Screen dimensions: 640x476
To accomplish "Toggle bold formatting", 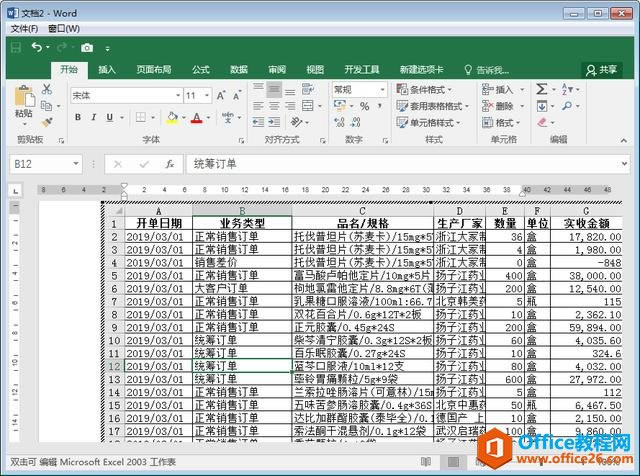I will [x=76, y=118].
